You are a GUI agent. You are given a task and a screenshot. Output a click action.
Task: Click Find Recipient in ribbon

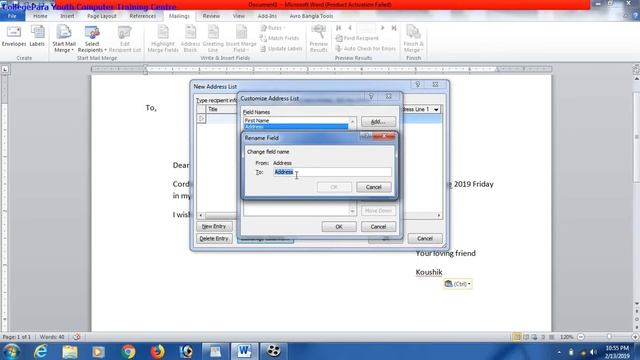(x=357, y=38)
